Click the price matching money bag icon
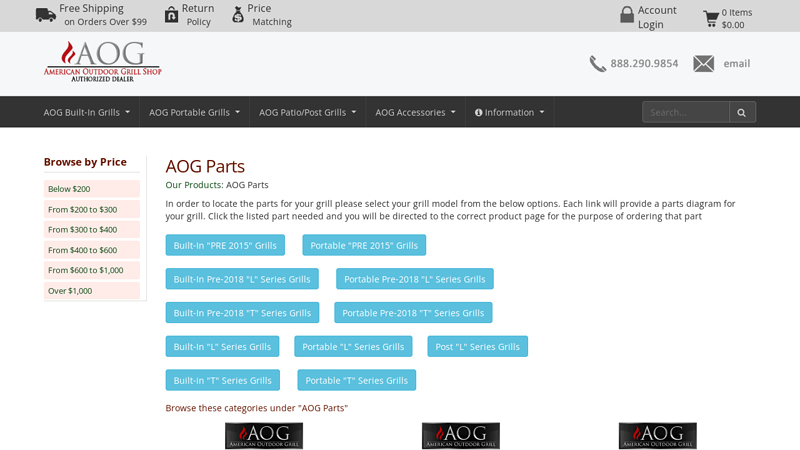 pyautogui.click(x=238, y=15)
